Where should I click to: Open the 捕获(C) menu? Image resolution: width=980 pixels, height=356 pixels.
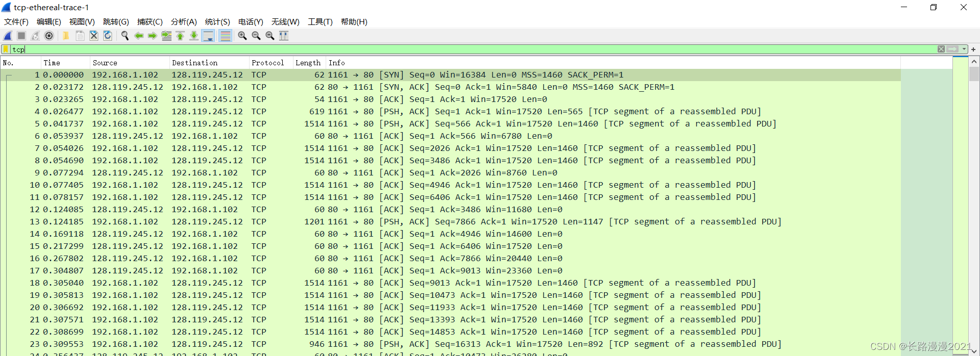click(x=150, y=22)
